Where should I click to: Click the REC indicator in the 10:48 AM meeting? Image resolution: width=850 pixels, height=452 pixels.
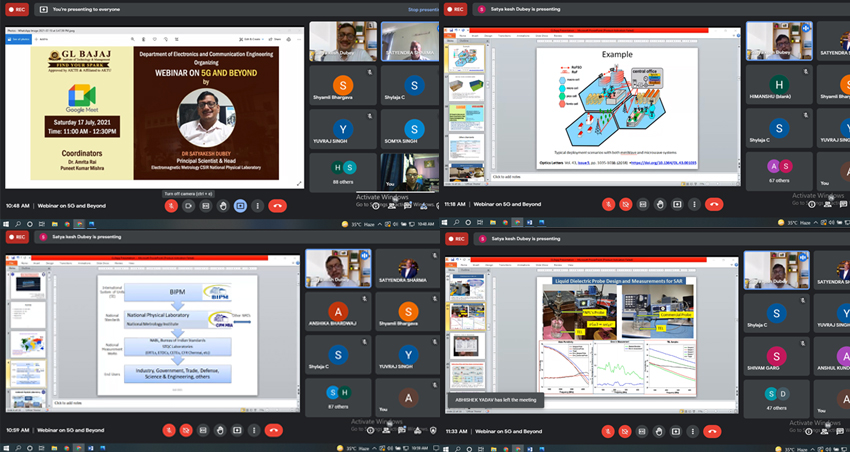[x=17, y=9]
